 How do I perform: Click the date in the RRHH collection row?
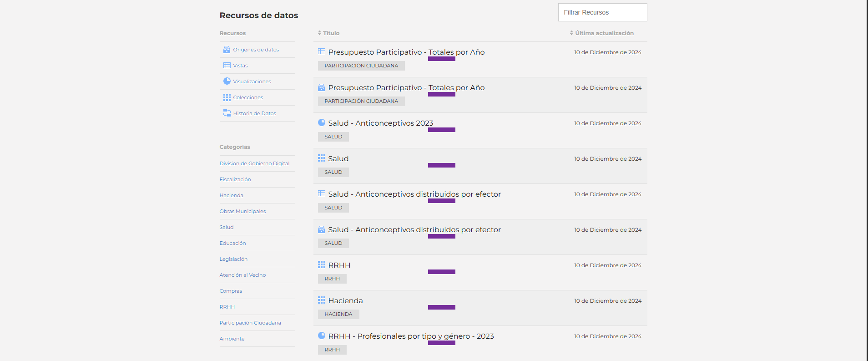[x=608, y=265]
